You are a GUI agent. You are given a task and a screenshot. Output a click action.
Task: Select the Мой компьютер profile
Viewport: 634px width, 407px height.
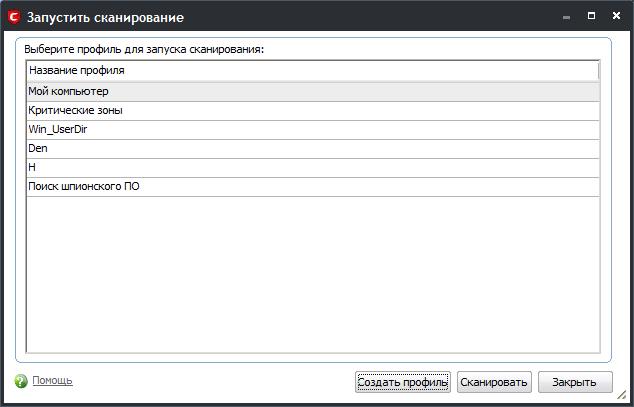[313, 91]
